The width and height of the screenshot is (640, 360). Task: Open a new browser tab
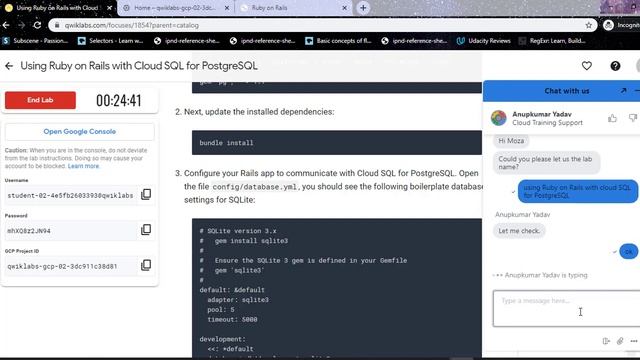[363, 8]
